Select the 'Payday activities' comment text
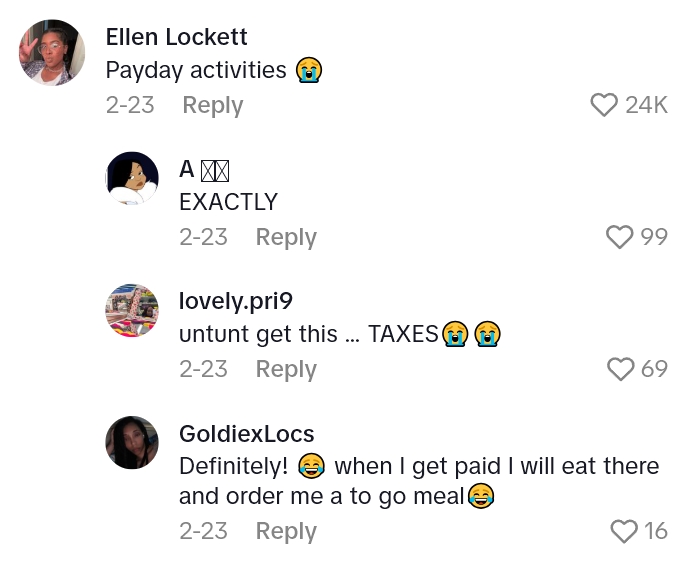This screenshot has width=673, height=576. pyautogui.click(x=196, y=70)
